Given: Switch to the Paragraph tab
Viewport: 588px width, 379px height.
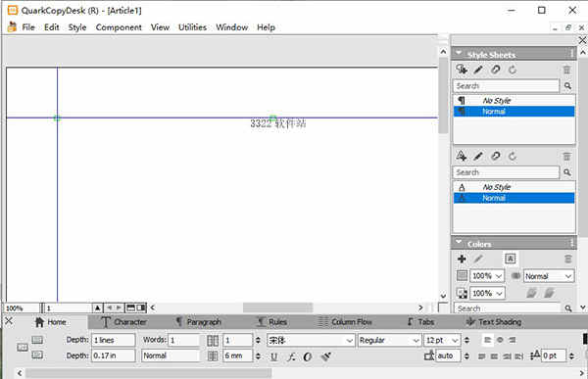Looking at the screenshot, I should [199, 322].
